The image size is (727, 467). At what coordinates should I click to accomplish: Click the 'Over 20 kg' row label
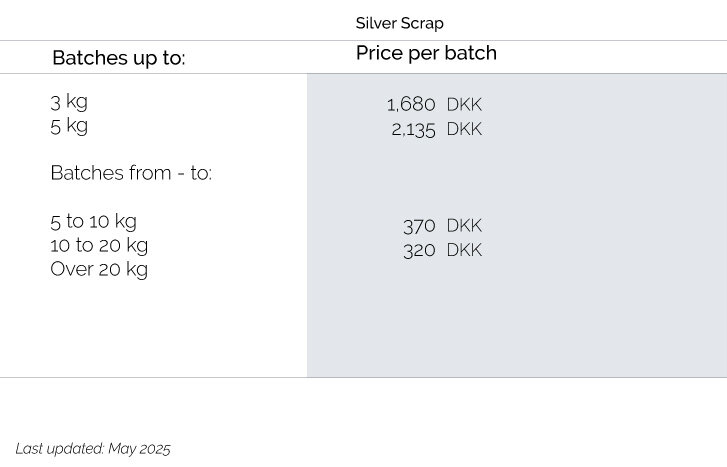[x=99, y=270]
